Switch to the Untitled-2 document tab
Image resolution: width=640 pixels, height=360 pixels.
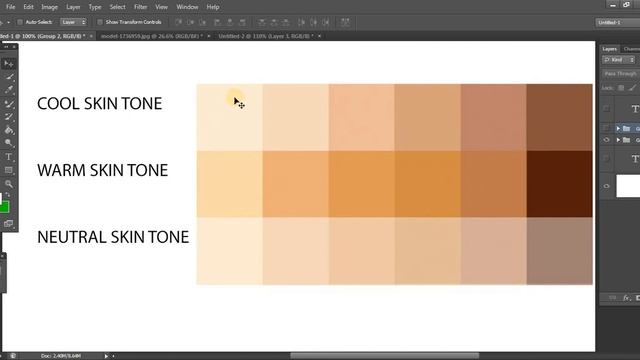(x=265, y=36)
